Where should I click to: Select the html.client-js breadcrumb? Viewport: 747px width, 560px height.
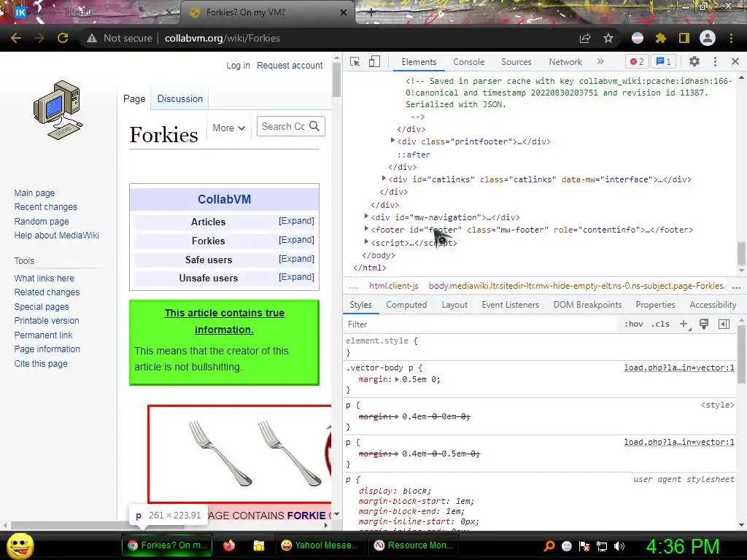click(393, 286)
